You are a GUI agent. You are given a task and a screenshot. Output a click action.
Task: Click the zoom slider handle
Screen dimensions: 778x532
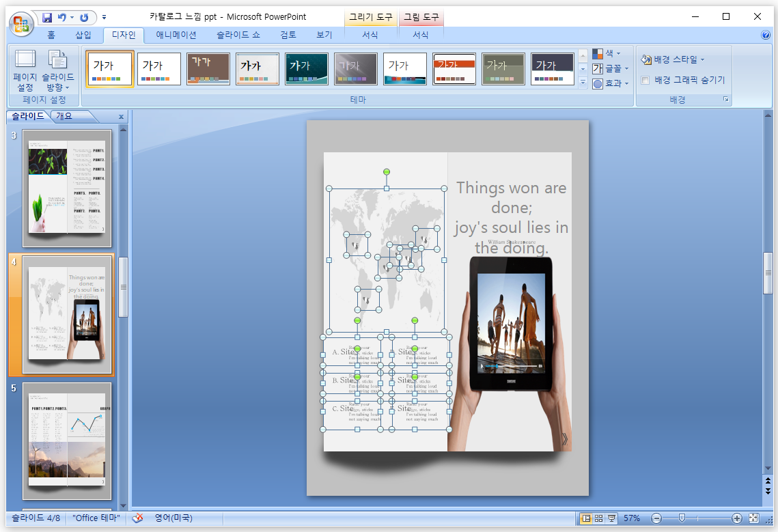pos(682,518)
